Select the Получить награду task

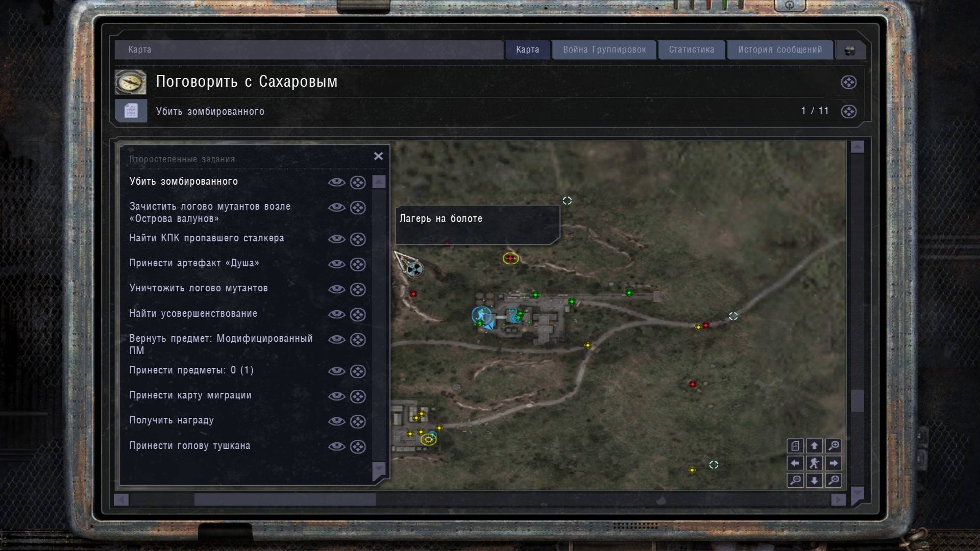point(171,420)
